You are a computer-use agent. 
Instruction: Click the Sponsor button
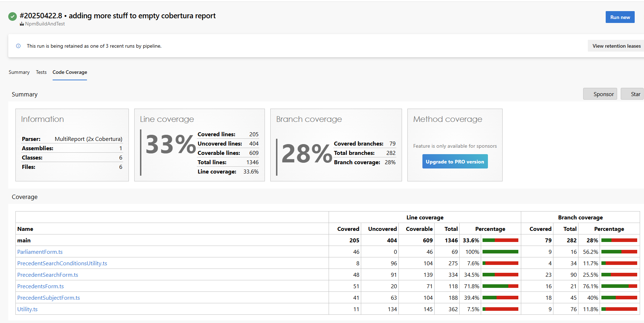600,94
